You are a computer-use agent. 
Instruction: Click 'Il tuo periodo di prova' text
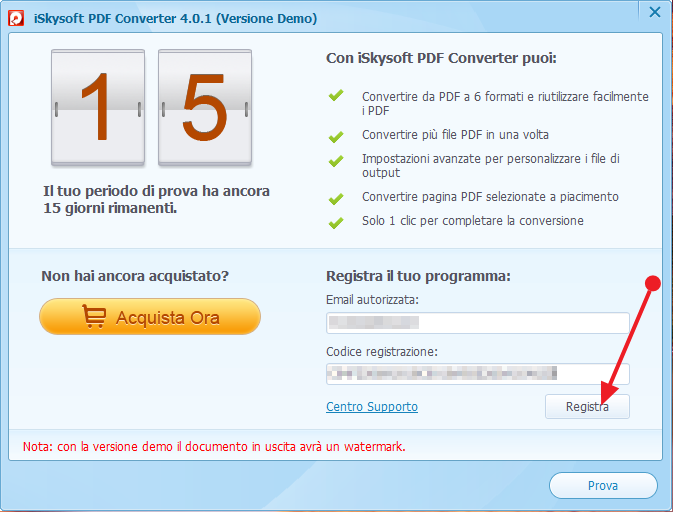coord(156,200)
